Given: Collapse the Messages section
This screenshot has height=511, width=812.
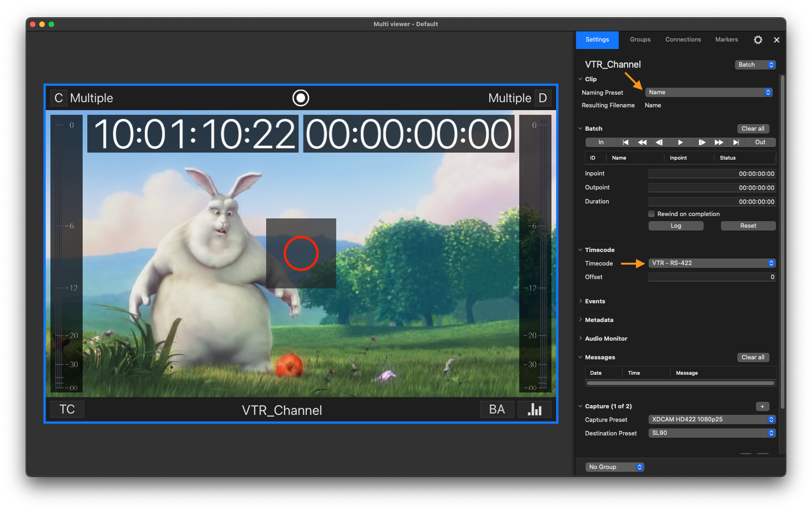Looking at the screenshot, I should coord(580,357).
